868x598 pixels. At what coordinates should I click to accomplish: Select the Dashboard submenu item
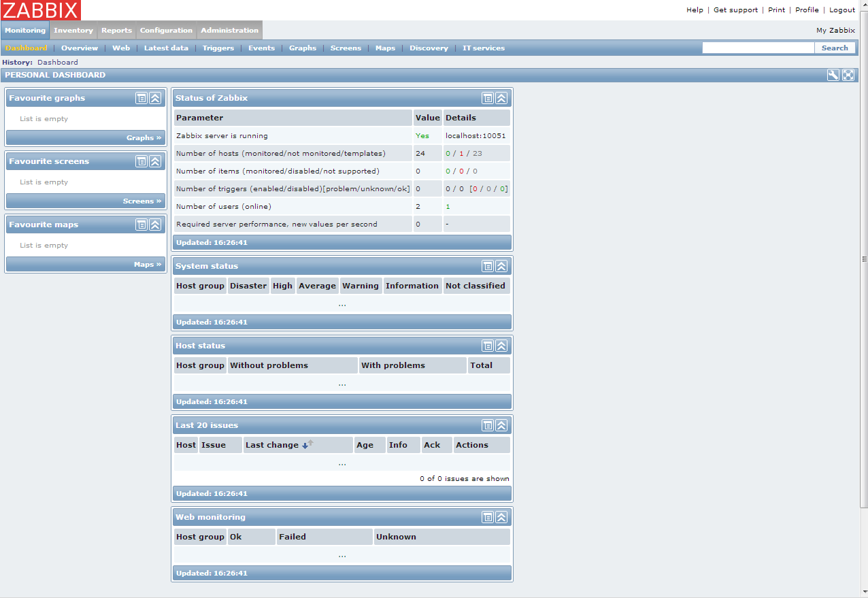tap(26, 48)
